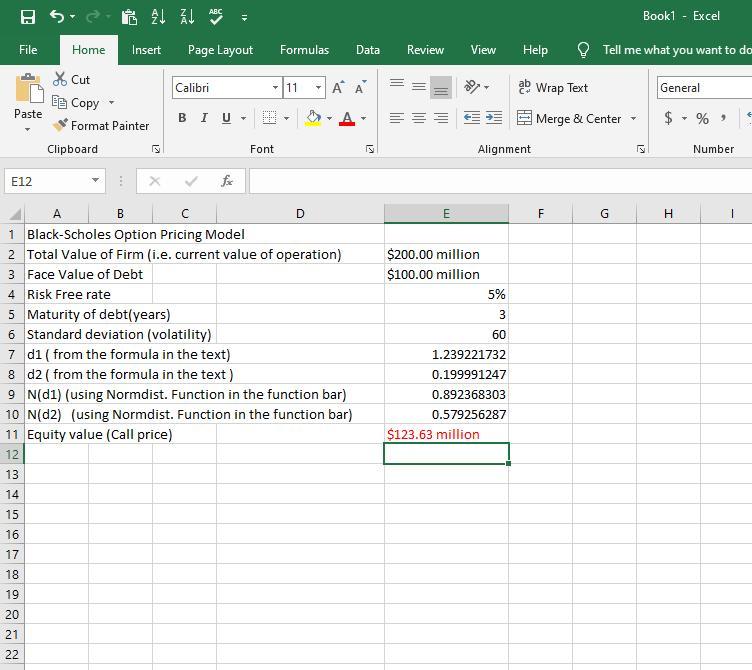The height and width of the screenshot is (670, 752).
Task: Switch to the Page Layout tab
Action: (x=220, y=50)
